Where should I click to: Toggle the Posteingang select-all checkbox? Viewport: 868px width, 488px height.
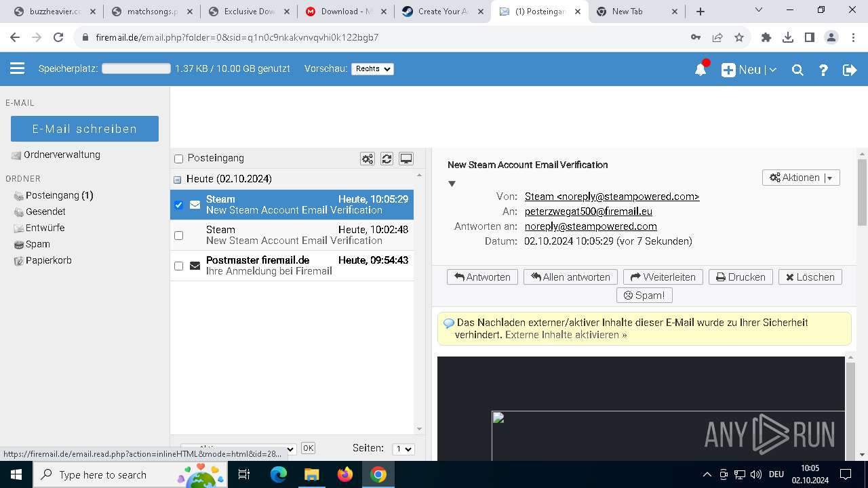coord(179,159)
